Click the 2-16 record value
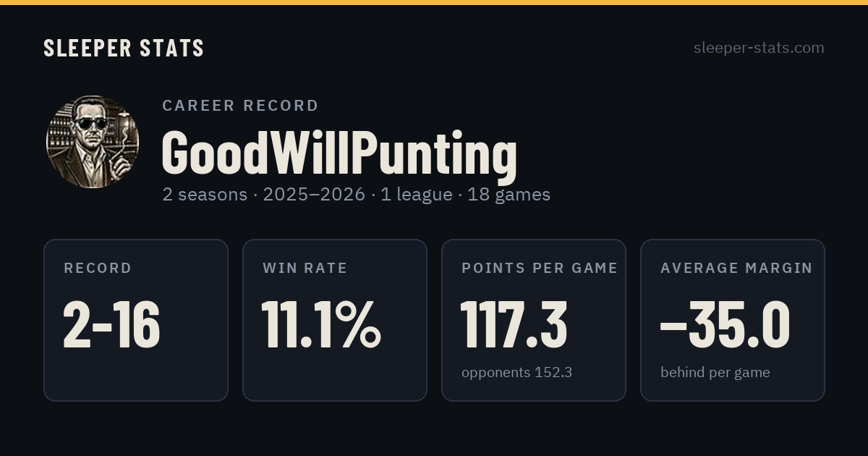This screenshot has height=456, width=868. (111, 325)
